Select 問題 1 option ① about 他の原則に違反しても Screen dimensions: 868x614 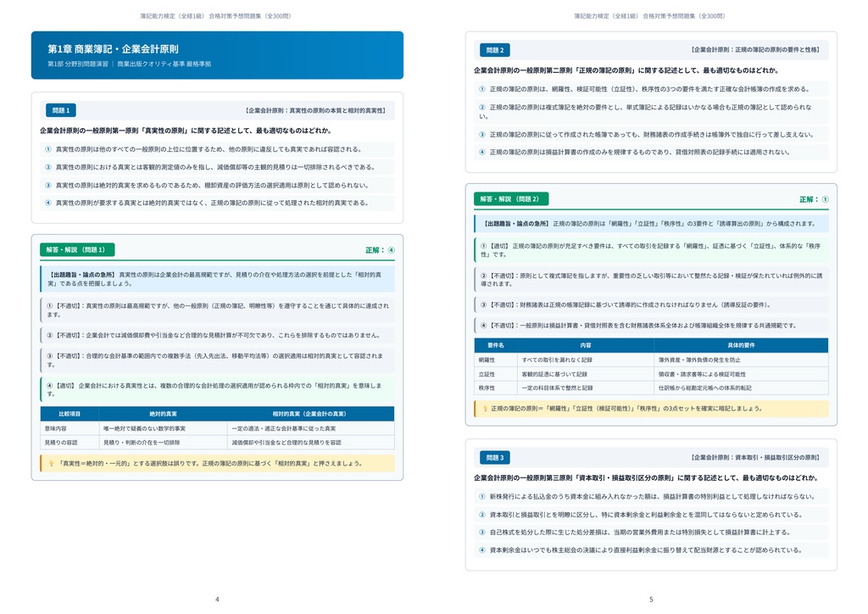(x=217, y=149)
